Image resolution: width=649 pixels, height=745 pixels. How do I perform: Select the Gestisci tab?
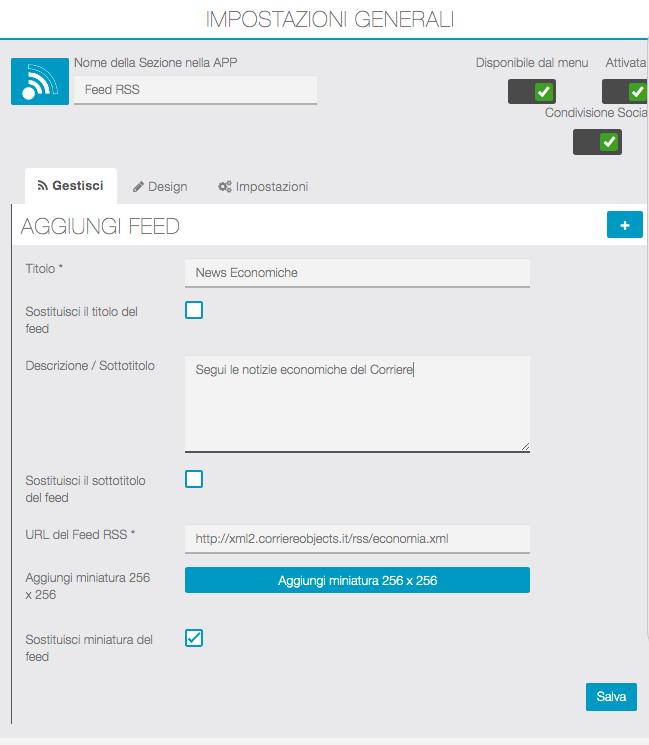coord(70,187)
